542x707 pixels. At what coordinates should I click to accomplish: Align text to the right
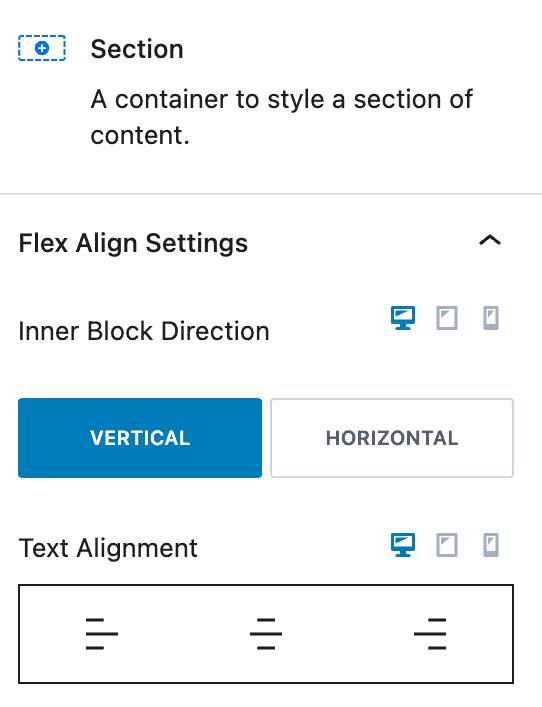point(430,634)
